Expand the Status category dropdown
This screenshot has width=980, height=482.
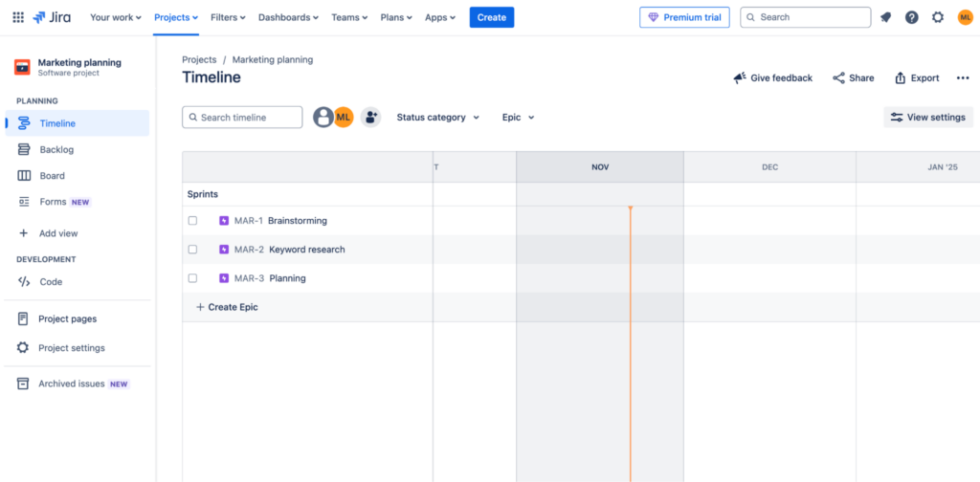pyautogui.click(x=437, y=118)
